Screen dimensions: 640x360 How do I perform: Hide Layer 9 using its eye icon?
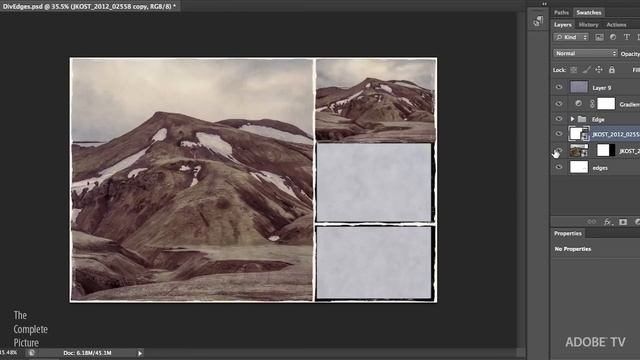pos(559,87)
